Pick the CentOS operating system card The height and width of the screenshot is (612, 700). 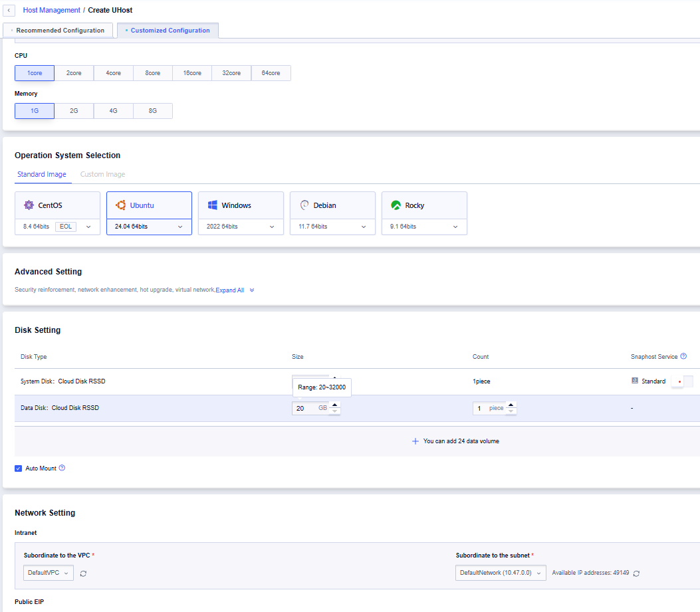[58, 205]
